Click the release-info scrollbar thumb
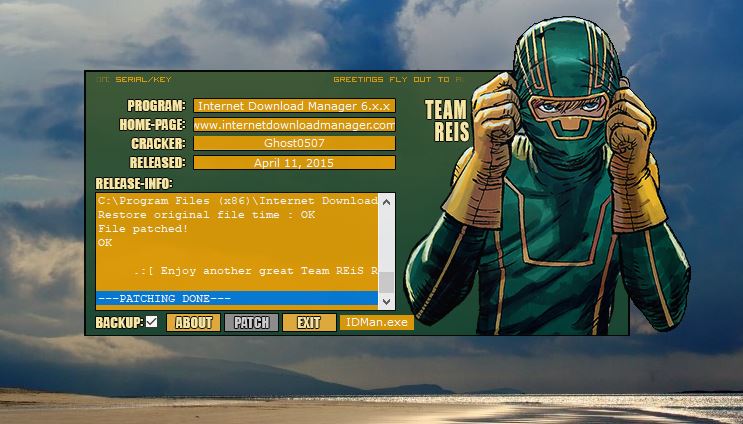Viewport: 743px width, 424px height. click(x=386, y=282)
